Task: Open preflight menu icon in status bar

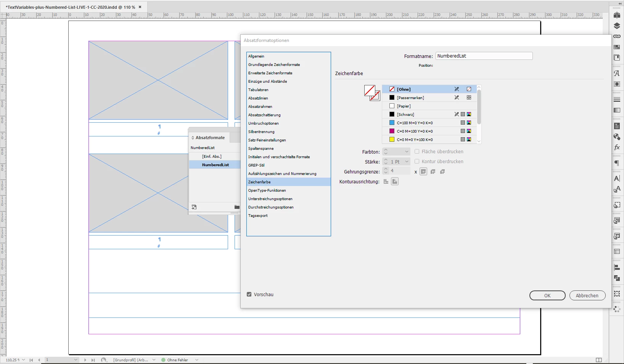Action: pyautogui.click(x=104, y=360)
